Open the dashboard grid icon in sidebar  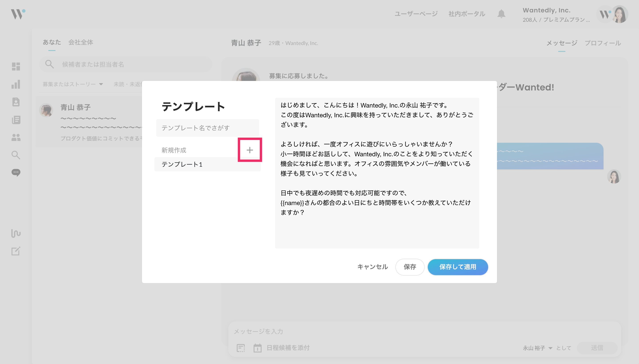click(16, 67)
